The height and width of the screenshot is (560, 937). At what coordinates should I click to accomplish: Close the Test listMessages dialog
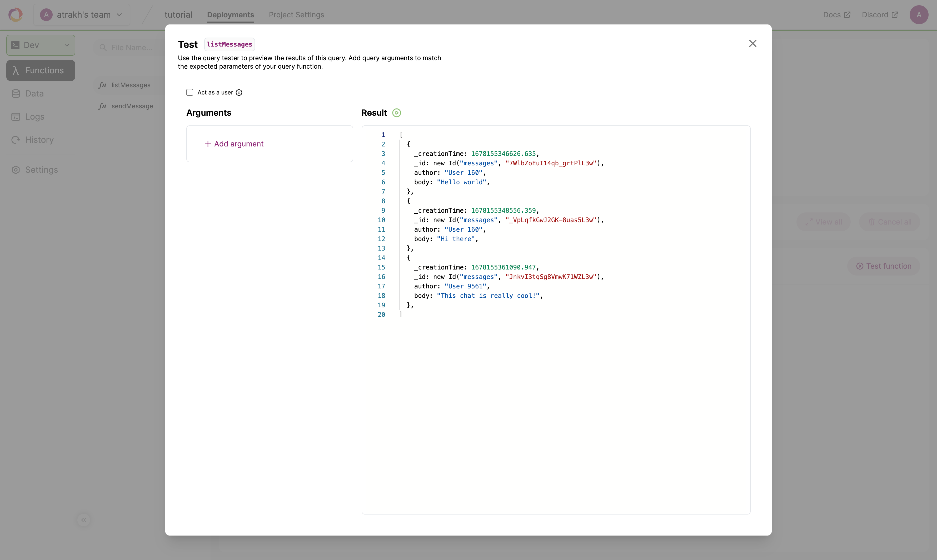pyautogui.click(x=752, y=43)
